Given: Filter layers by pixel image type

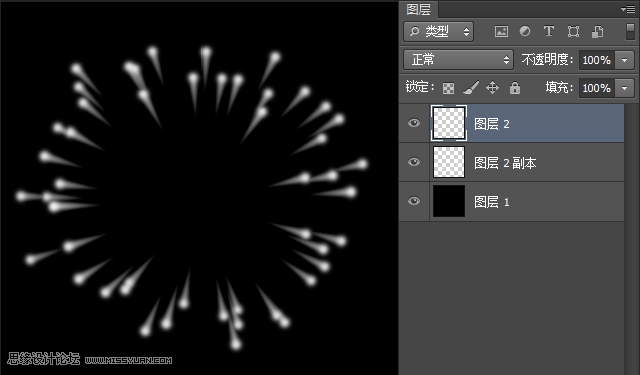Looking at the screenshot, I should coord(501,31).
